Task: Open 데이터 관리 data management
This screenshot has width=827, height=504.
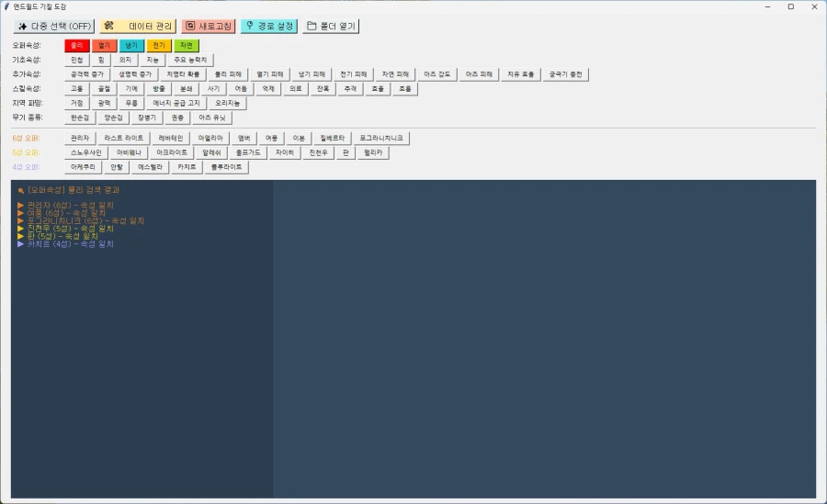Action: (136, 26)
